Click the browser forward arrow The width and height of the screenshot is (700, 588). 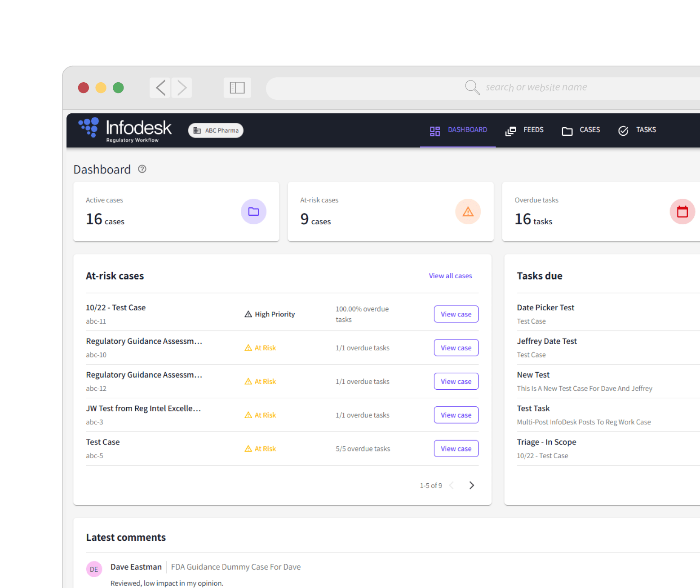click(182, 88)
